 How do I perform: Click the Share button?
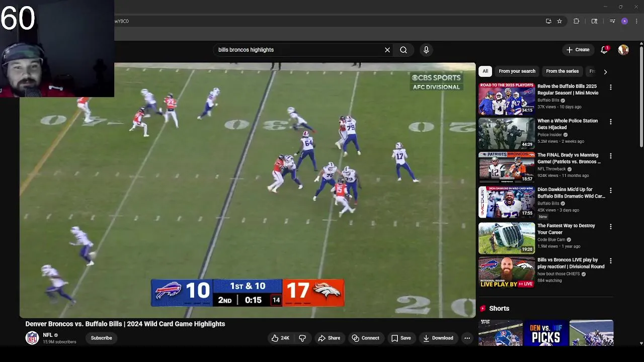(329, 338)
